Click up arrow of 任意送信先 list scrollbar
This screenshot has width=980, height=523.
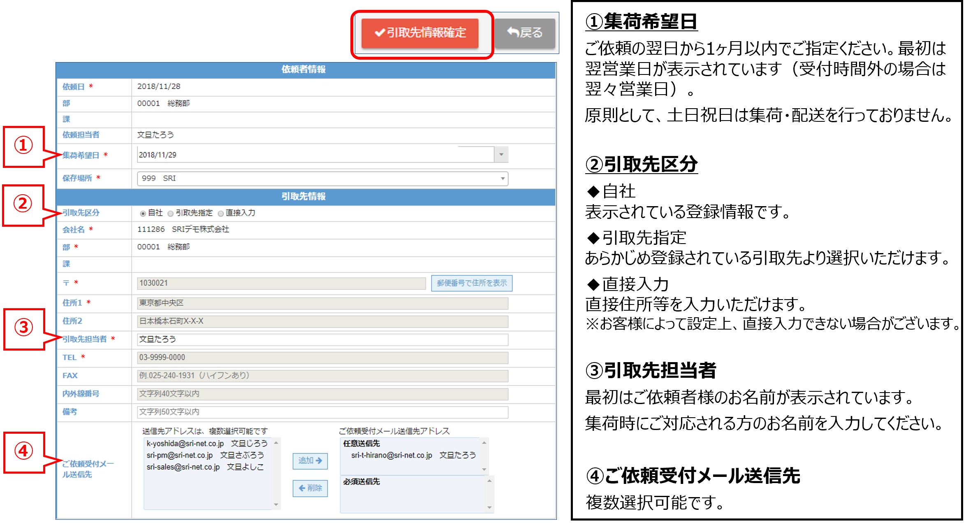click(484, 443)
